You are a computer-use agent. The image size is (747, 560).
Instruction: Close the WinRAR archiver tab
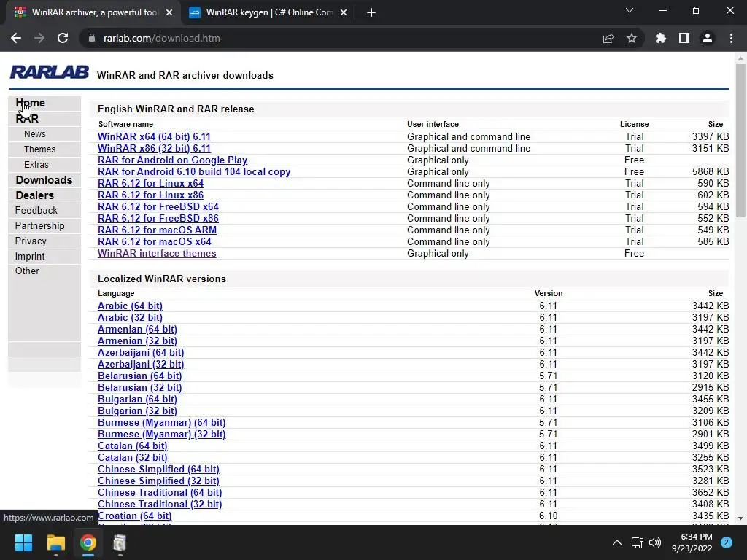169,12
